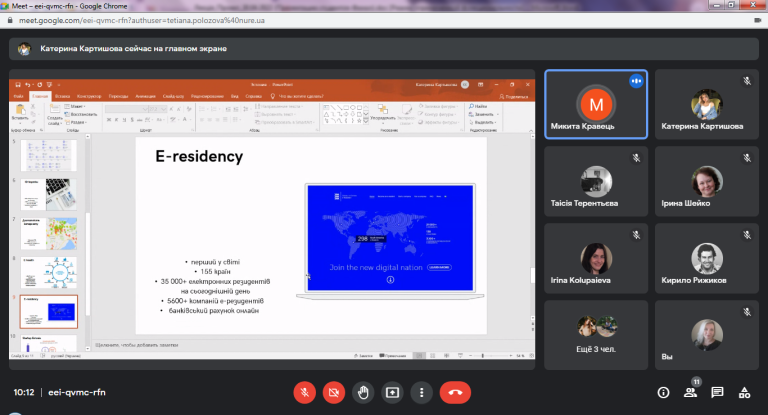Open the Present now screen share button
Image resolution: width=768 pixels, height=415 pixels.
click(392, 392)
